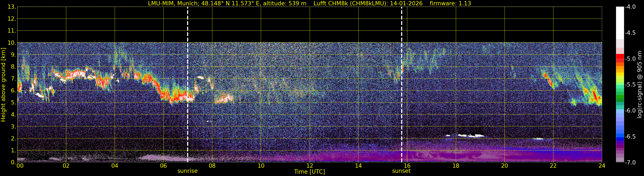
Task: Click the '-4.0' colorbar tick label
Action: pos(630,7)
